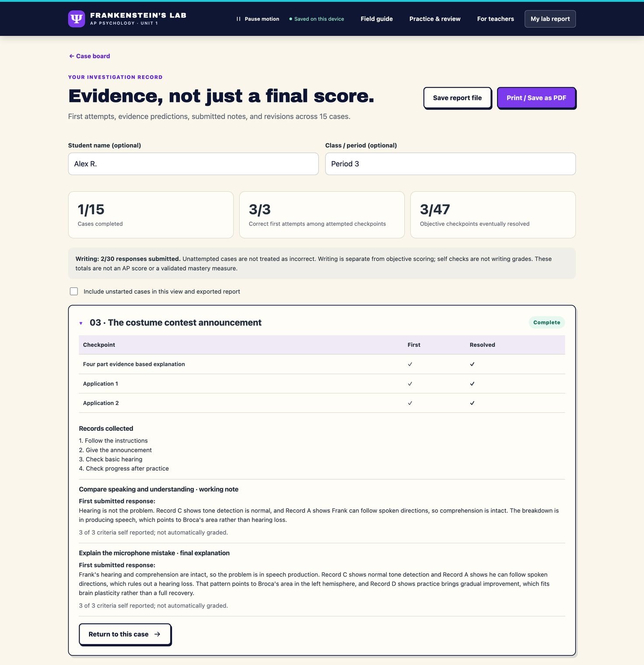Screen dimensions: 644x665
Task: Click the green saved status dot
Action: click(x=290, y=19)
